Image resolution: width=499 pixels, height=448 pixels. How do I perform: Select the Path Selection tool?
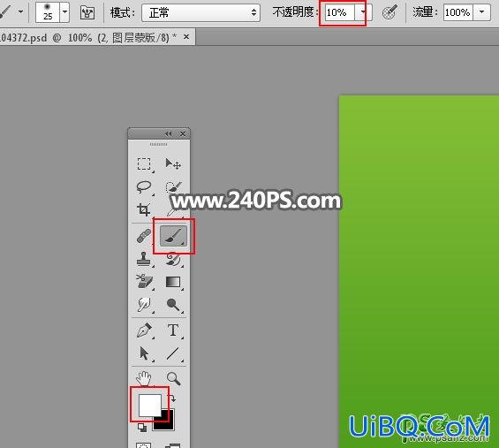(144, 353)
